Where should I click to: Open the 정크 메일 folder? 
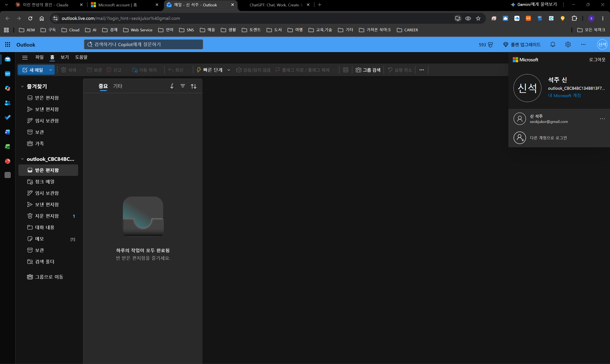tap(48, 182)
